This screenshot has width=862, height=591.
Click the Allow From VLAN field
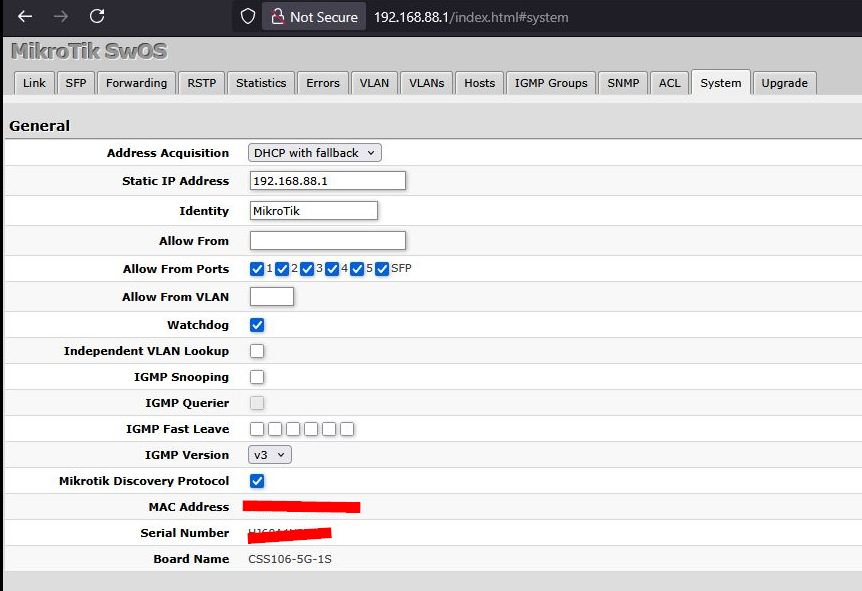272,297
